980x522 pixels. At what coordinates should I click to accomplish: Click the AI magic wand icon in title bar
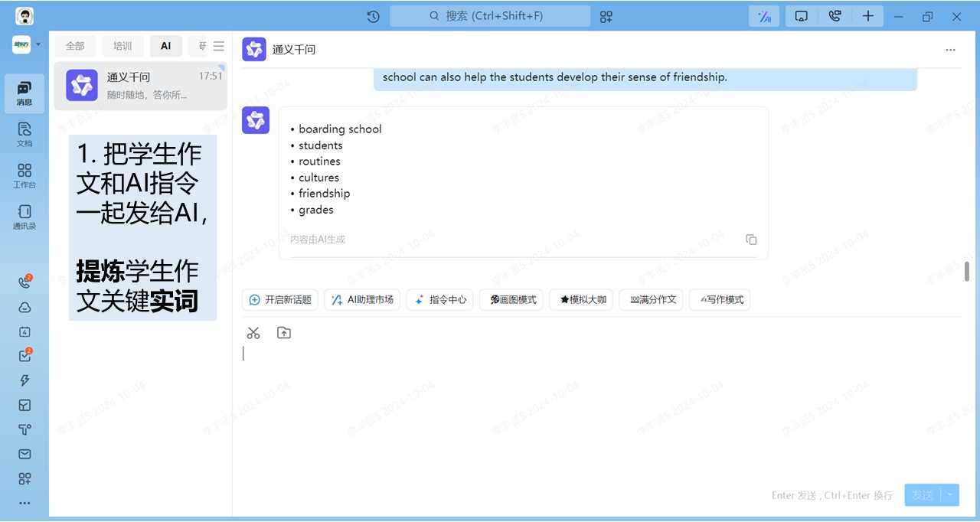click(764, 16)
